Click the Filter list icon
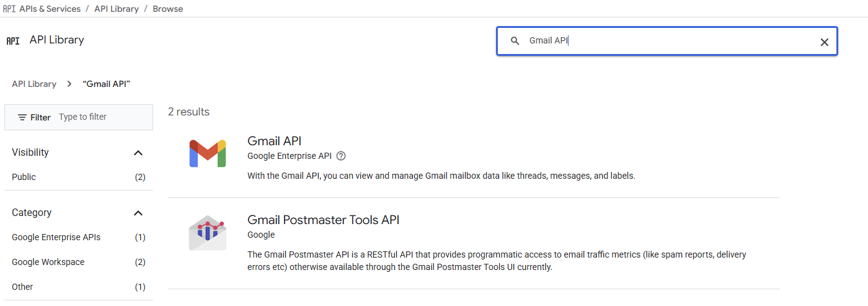 coord(22,117)
